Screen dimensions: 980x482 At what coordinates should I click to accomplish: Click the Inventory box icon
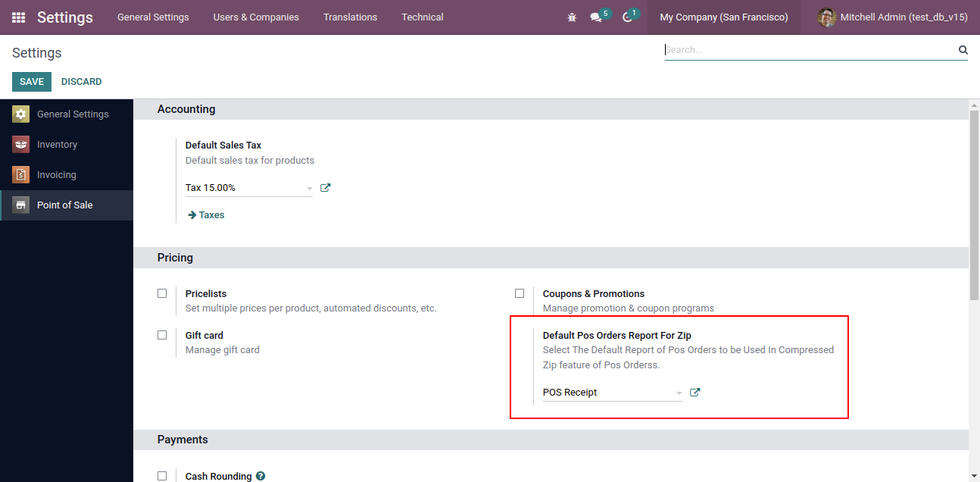(21, 144)
